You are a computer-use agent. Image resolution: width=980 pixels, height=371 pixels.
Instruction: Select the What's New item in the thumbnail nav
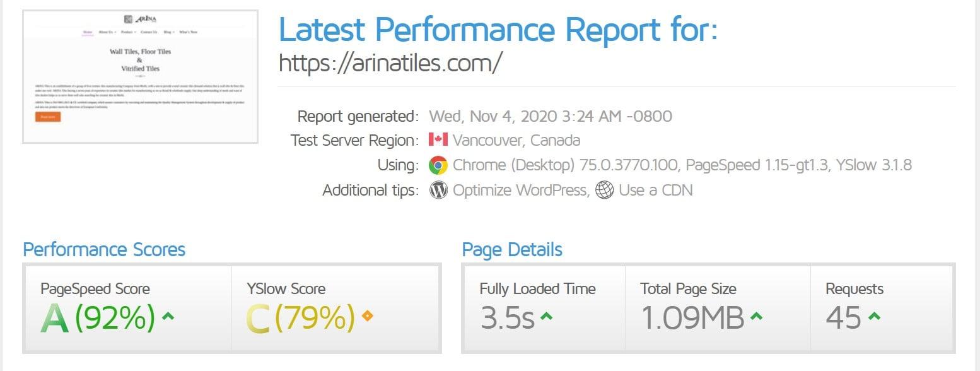190,32
